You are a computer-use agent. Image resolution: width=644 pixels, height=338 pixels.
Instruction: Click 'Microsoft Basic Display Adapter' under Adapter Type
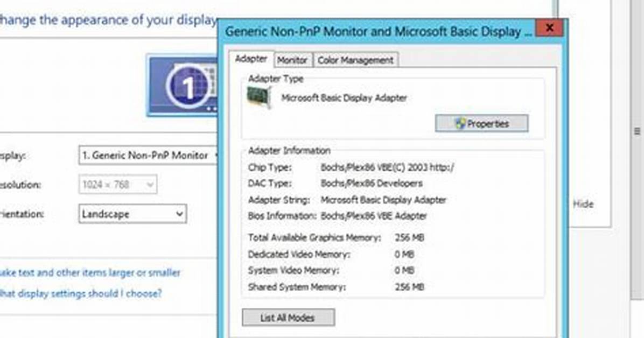pos(344,98)
